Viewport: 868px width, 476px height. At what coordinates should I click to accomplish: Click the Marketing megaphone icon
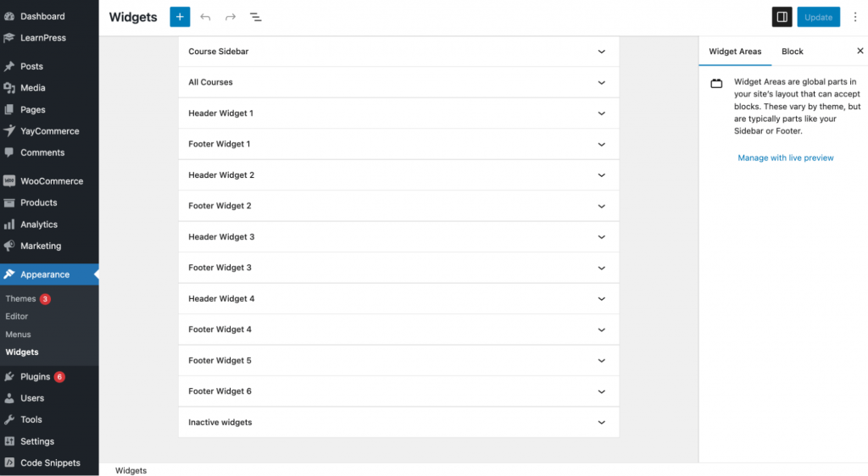tap(9, 246)
